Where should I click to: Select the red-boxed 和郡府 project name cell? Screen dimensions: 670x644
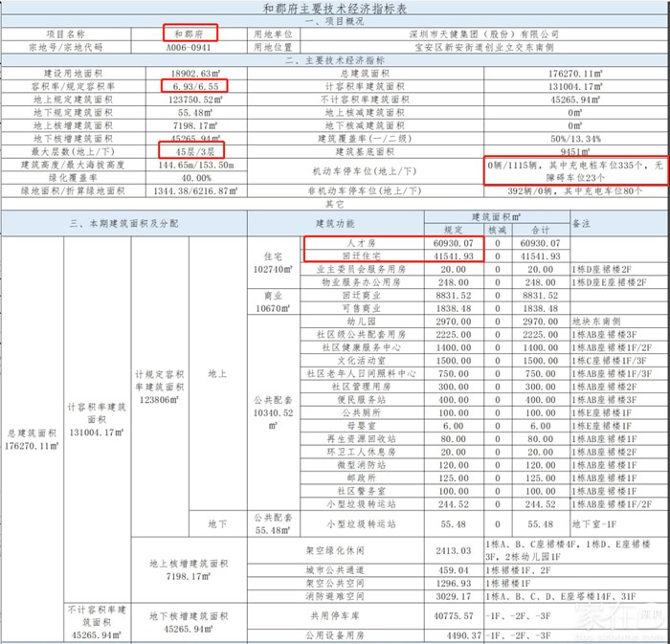[190, 33]
